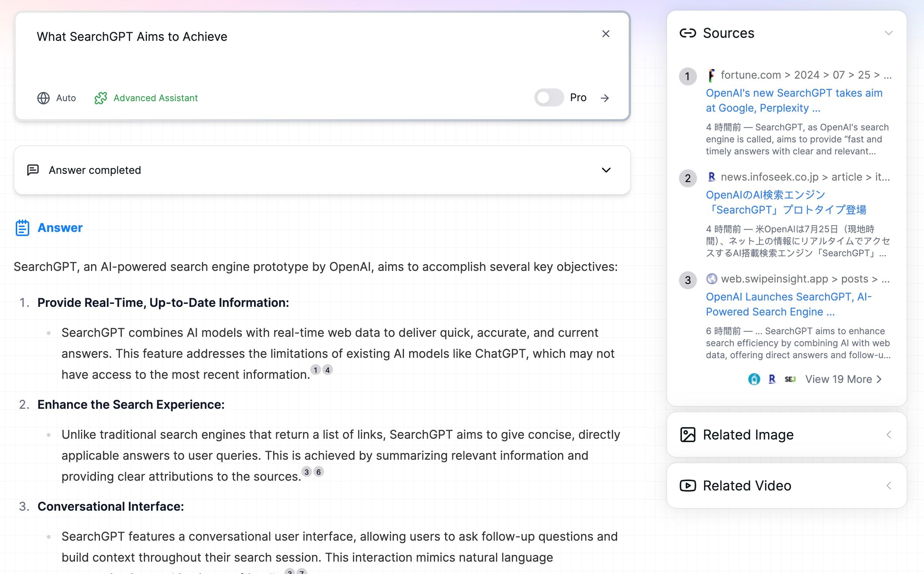Collapse the Sources panel chevron
924x574 pixels.
pyautogui.click(x=888, y=33)
